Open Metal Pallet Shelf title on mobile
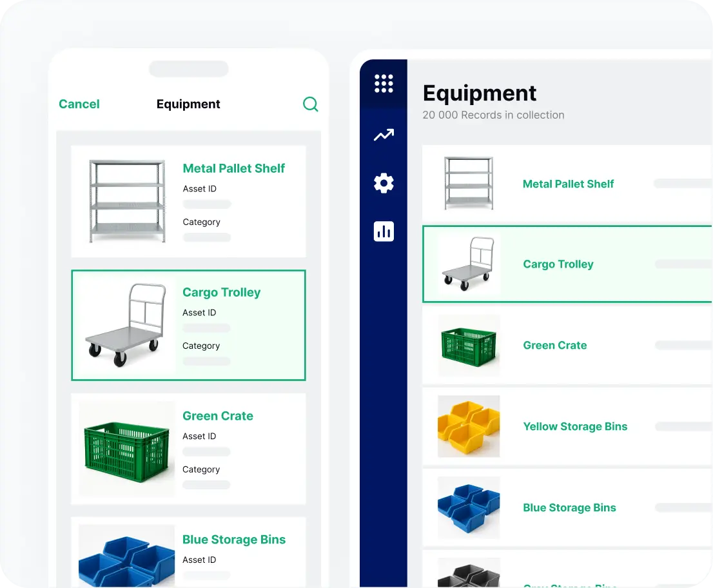This screenshot has width=713, height=588. coord(233,168)
